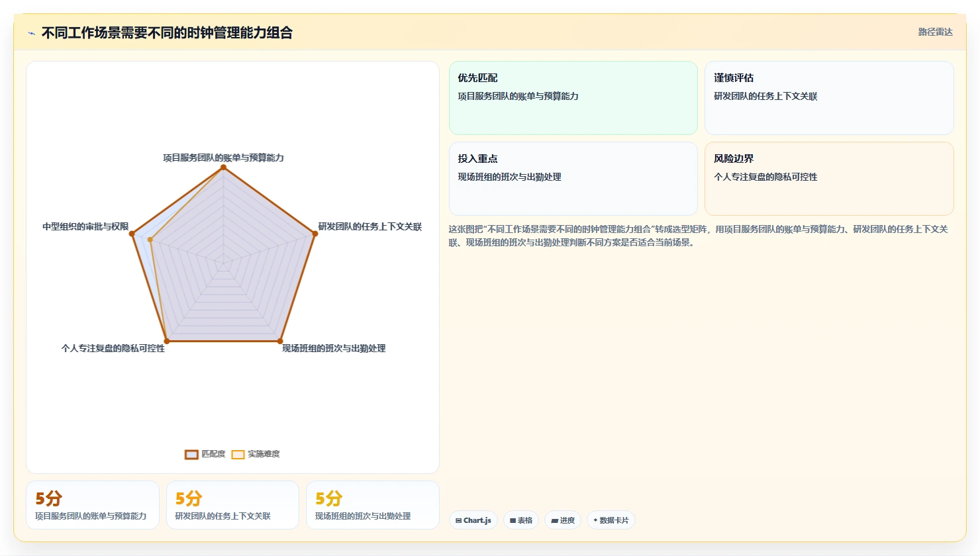This screenshot has height=556, width=980.
Task: Click the 表格 tag
Action: (x=521, y=520)
